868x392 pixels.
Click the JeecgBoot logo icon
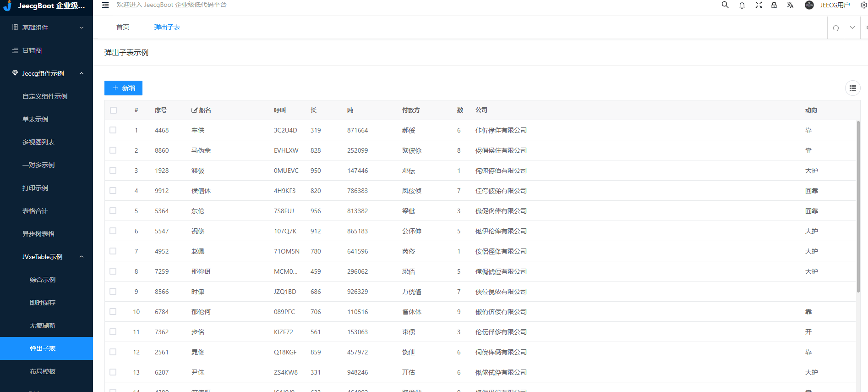coord(7,5)
